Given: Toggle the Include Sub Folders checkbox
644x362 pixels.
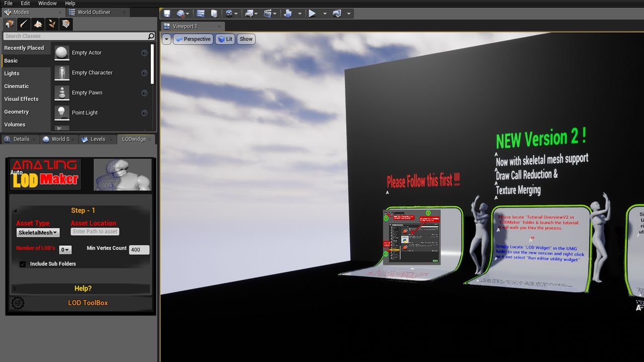Looking at the screenshot, I should 23,264.
